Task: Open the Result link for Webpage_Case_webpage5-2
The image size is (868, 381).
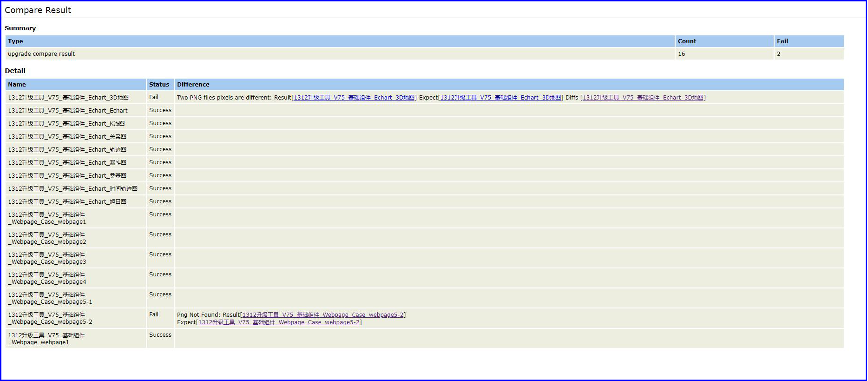Action: tap(322, 315)
